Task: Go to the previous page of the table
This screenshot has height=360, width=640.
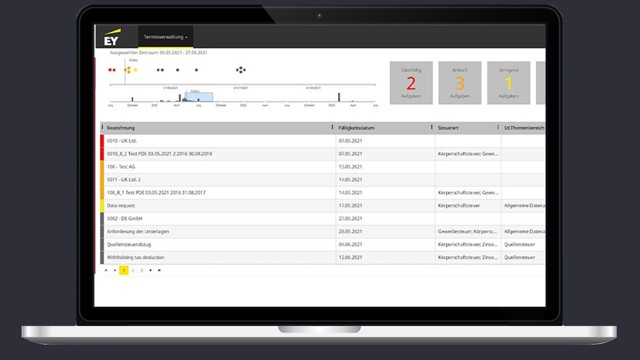Action: point(115,270)
